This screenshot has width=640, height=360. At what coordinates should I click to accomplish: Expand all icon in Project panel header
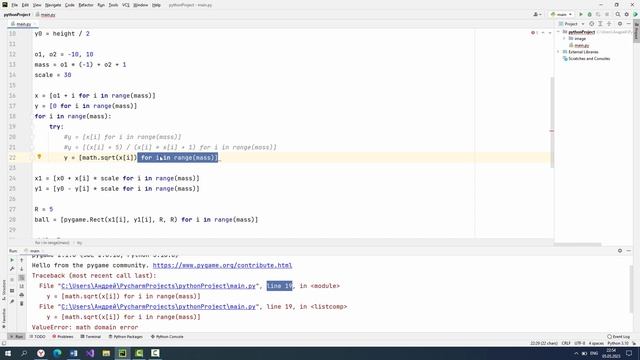(x=600, y=24)
